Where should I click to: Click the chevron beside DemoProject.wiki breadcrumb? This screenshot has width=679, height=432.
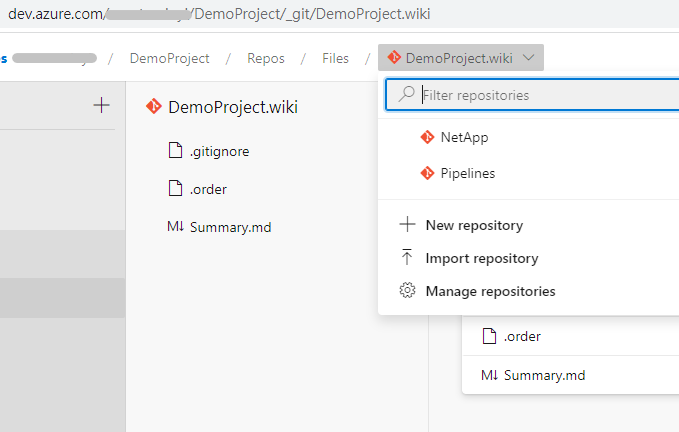(528, 58)
